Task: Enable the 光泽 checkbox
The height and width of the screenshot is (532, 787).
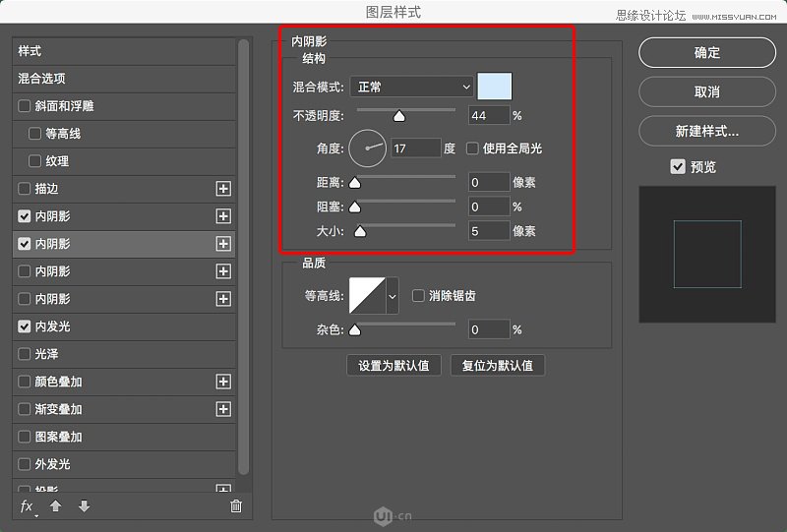Action: point(24,354)
